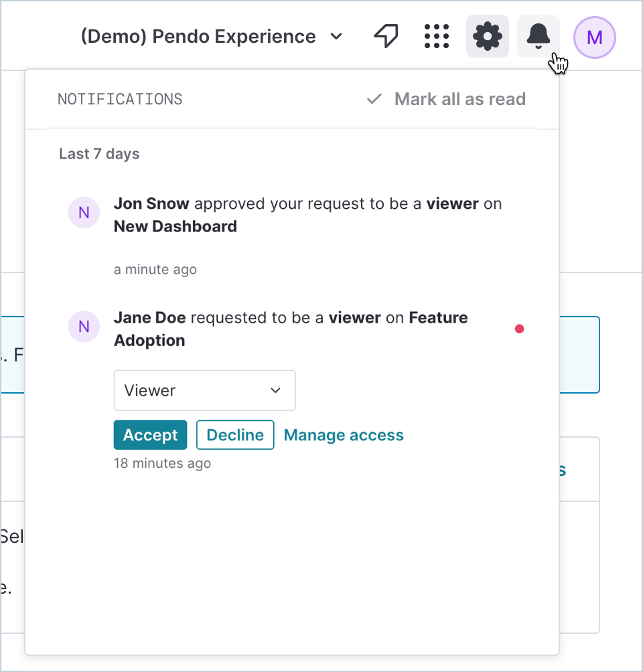Click the '18 minutes ago' timestamp
Viewport: 643px width, 672px height.
point(162,463)
